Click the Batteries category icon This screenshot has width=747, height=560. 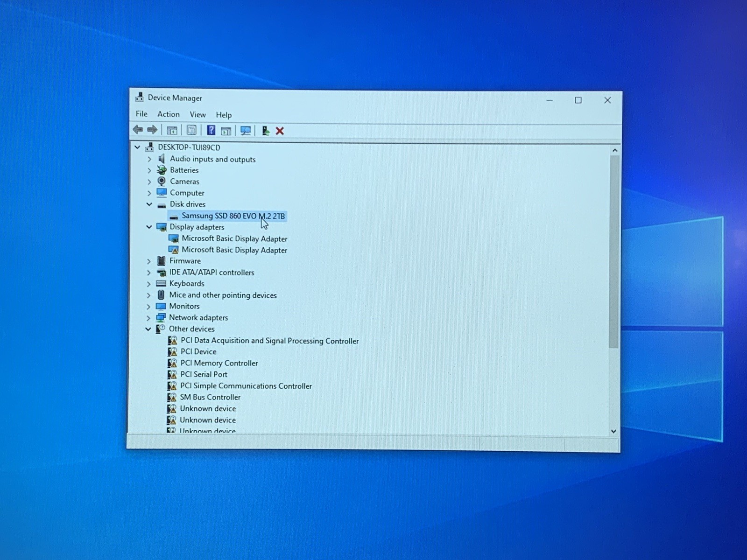162,170
